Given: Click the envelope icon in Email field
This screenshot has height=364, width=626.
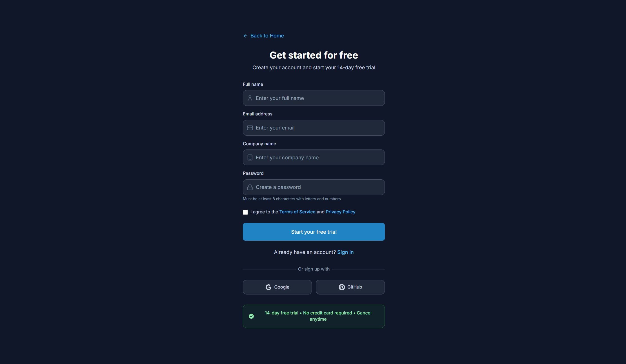Looking at the screenshot, I should pos(250,128).
